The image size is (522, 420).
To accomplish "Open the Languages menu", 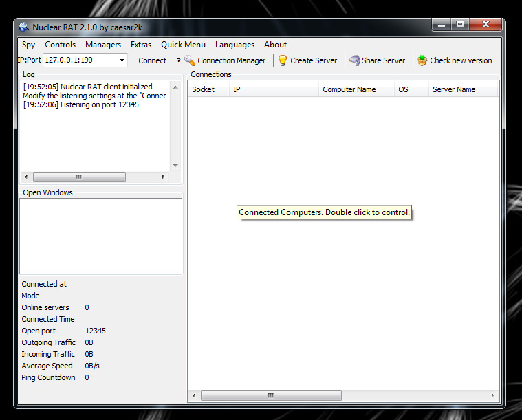I will pyautogui.click(x=235, y=45).
